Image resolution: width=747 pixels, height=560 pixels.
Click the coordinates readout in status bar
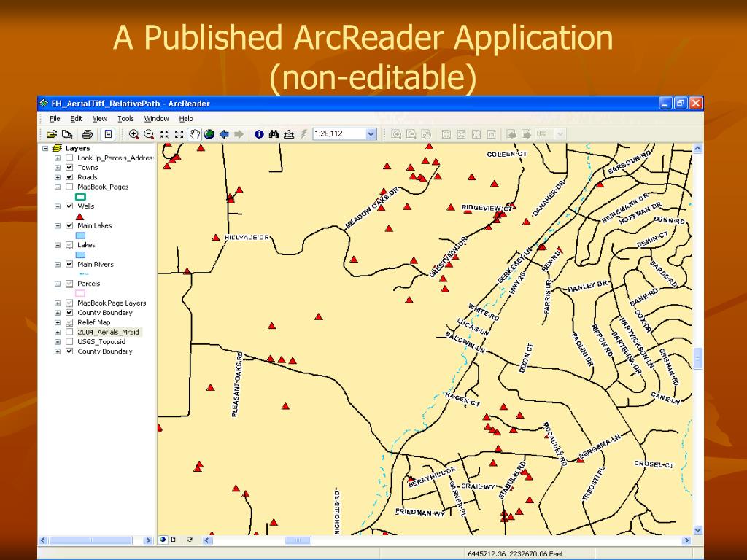[x=515, y=554]
